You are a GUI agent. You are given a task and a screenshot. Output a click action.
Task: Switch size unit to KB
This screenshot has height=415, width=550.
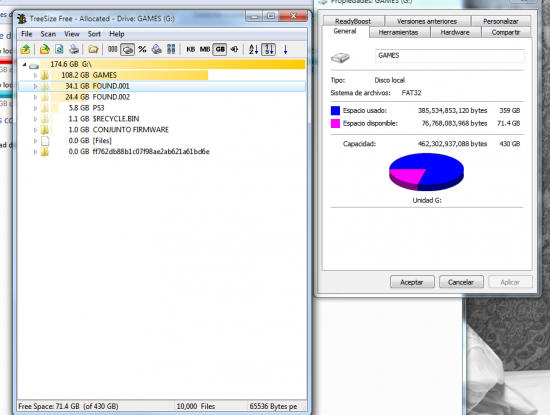pos(190,49)
